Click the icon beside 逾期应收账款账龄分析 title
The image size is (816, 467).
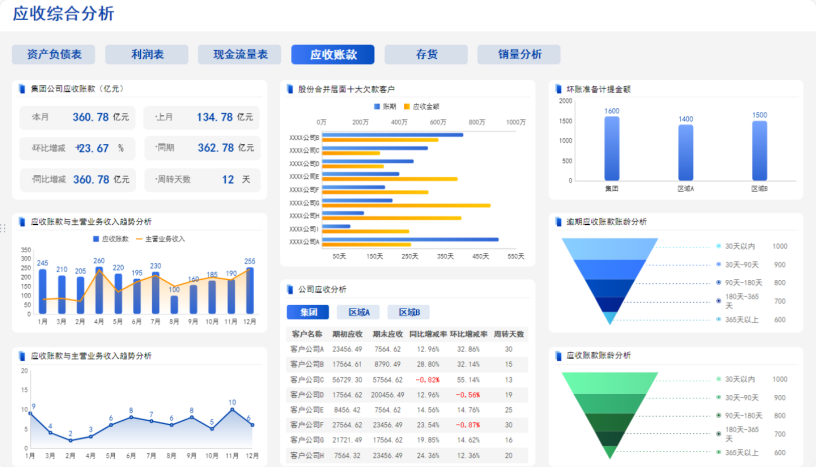(x=556, y=222)
